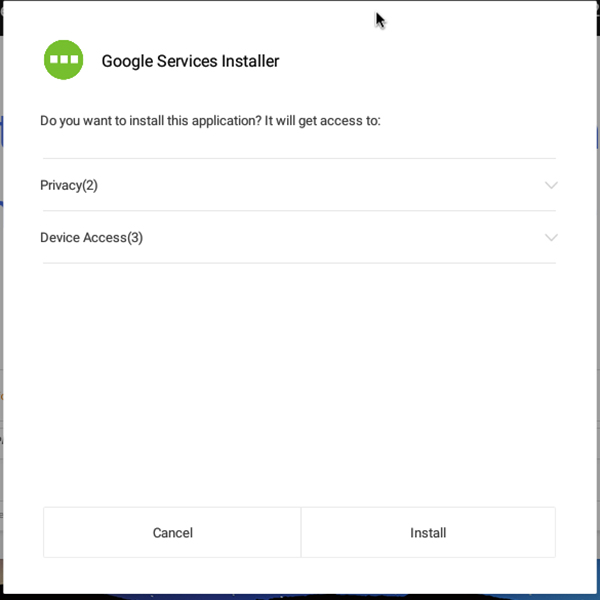Click the border between Cancel and Install buttons
This screenshot has width=600, height=600.
coord(301,532)
